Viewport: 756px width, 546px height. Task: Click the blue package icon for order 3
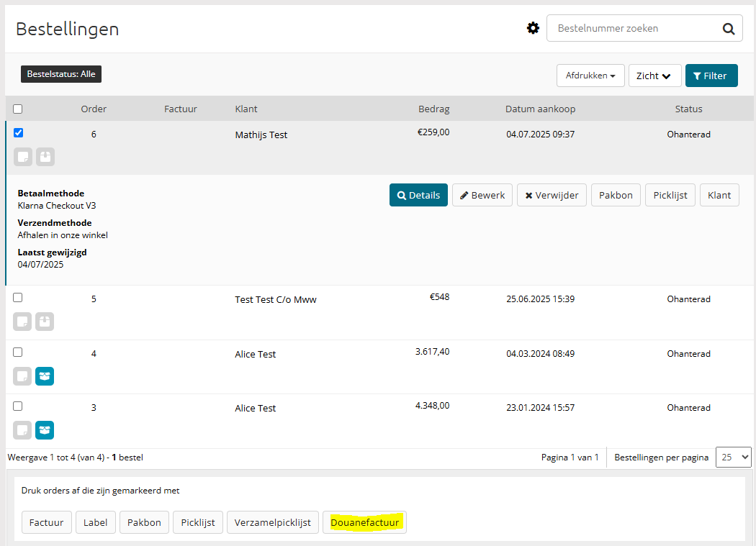[45, 430]
